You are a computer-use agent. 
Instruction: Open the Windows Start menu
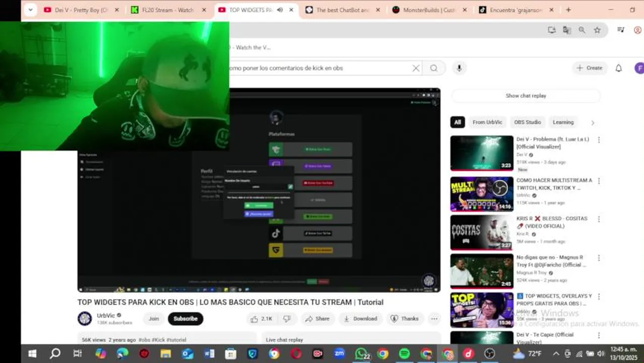click(x=32, y=354)
